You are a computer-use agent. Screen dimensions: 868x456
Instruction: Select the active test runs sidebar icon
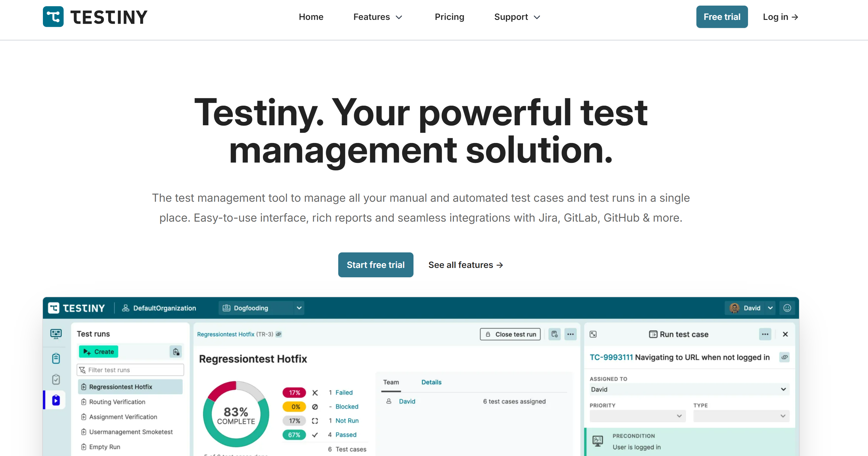[56, 400]
